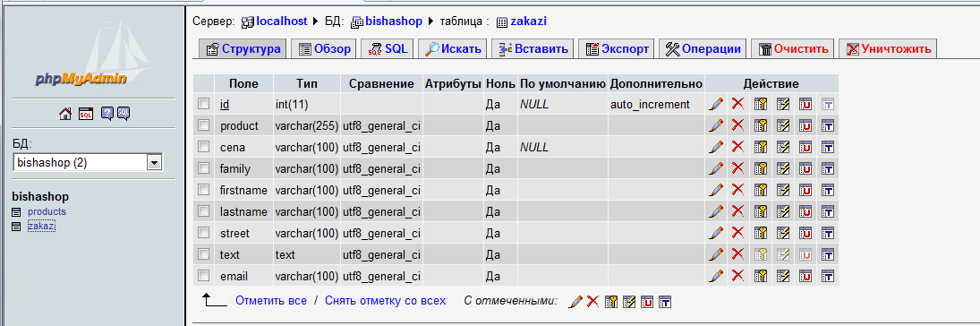Enable the street field checkbox

click(x=204, y=232)
